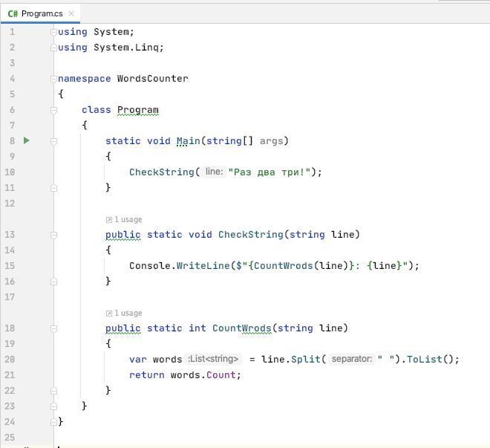Click underlined 'public' keyword on line 13
This screenshot has height=448, width=490.
click(123, 235)
